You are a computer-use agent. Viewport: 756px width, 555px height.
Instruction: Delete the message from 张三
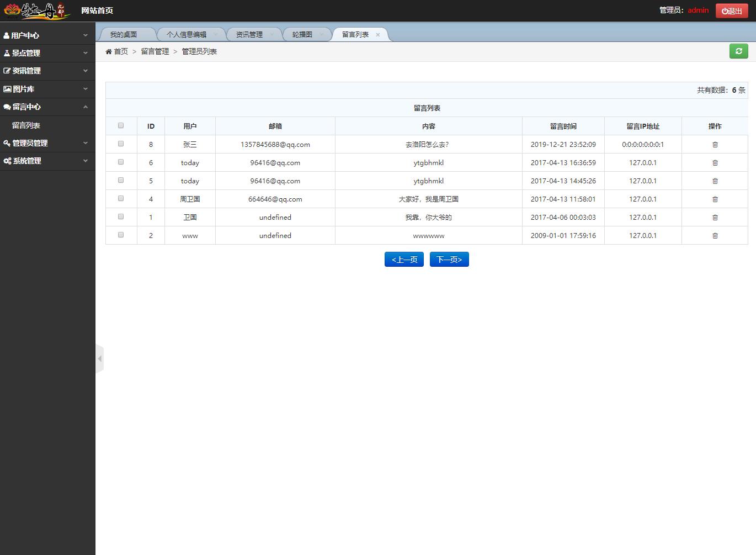(715, 145)
